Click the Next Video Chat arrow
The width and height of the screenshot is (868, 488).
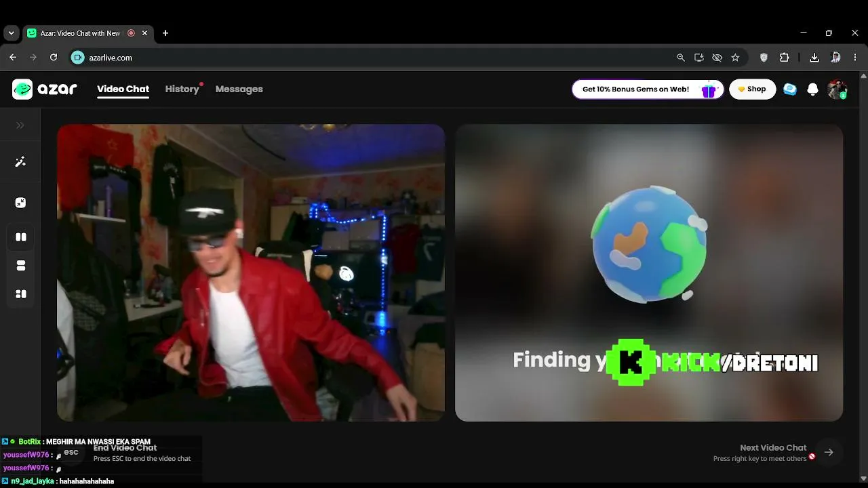pyautogui.click(x=829, y=452)
